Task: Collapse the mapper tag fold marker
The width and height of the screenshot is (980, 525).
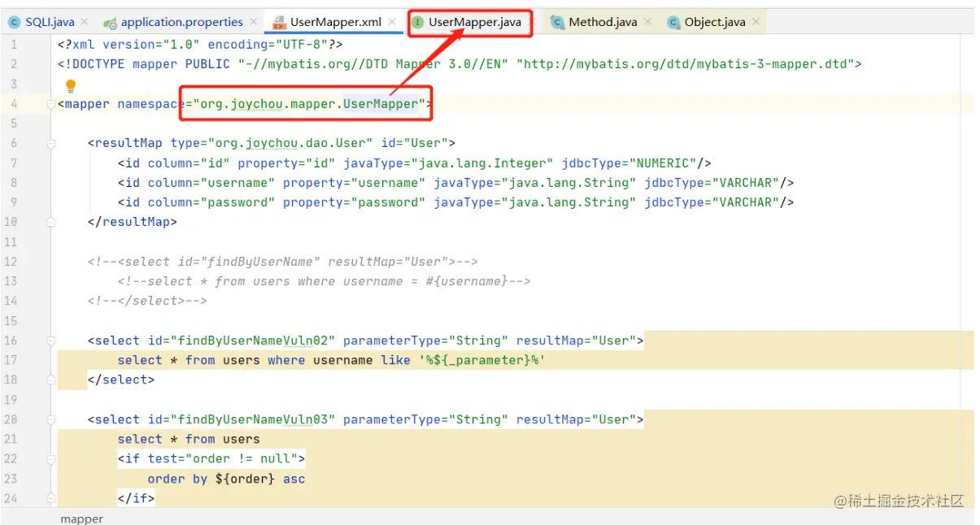Action: (x=51, y=104)
